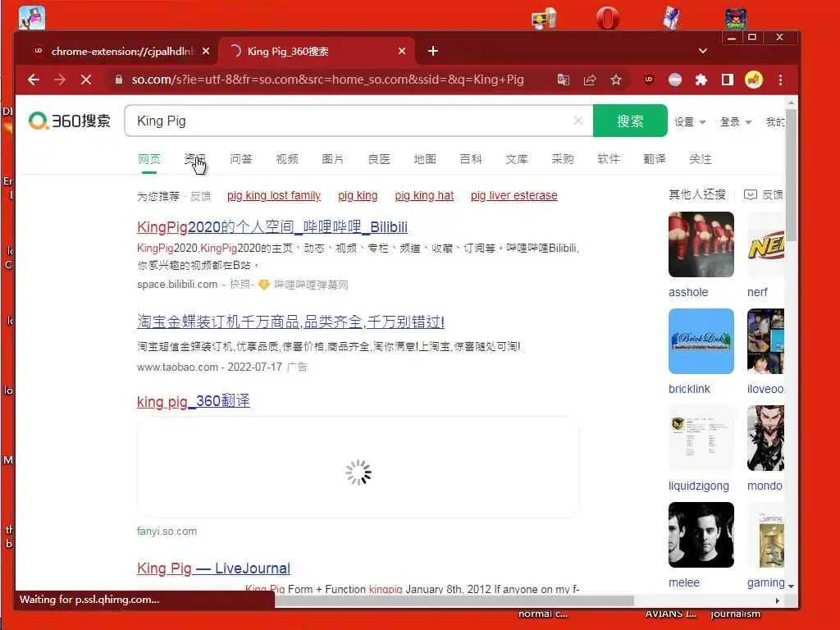Image resolution: width=840 pixels, height=630 pixels.
Task: Open the king pig_360翻译 result
Action: click(194, 401)
